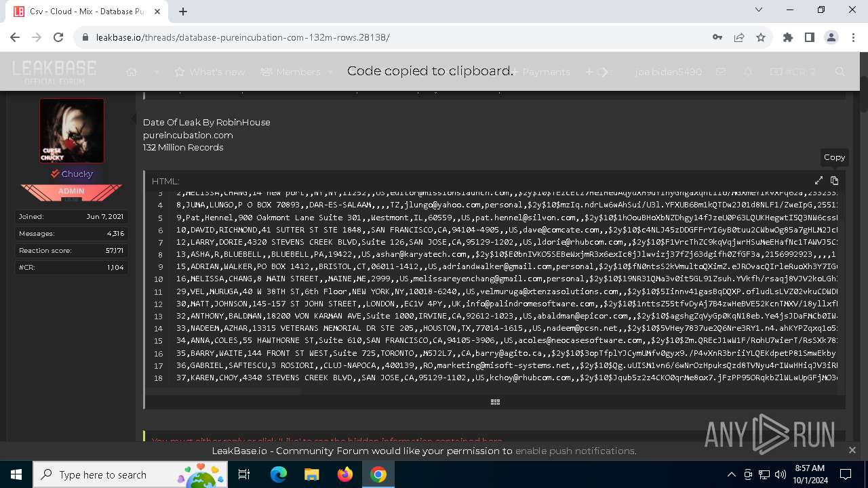Screen dimensions: 868x488
Task: Click the LeakBase forum logo
Action: [54, 72]
